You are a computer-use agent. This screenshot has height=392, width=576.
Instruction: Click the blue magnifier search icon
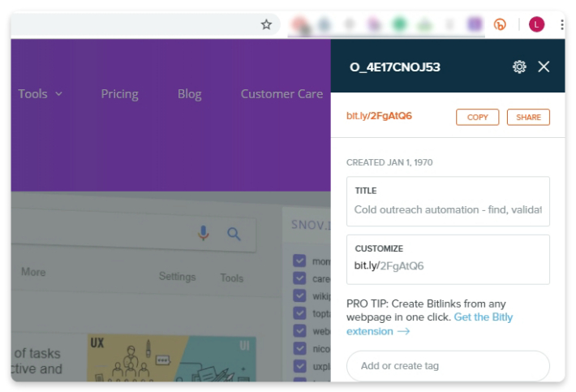234,234
